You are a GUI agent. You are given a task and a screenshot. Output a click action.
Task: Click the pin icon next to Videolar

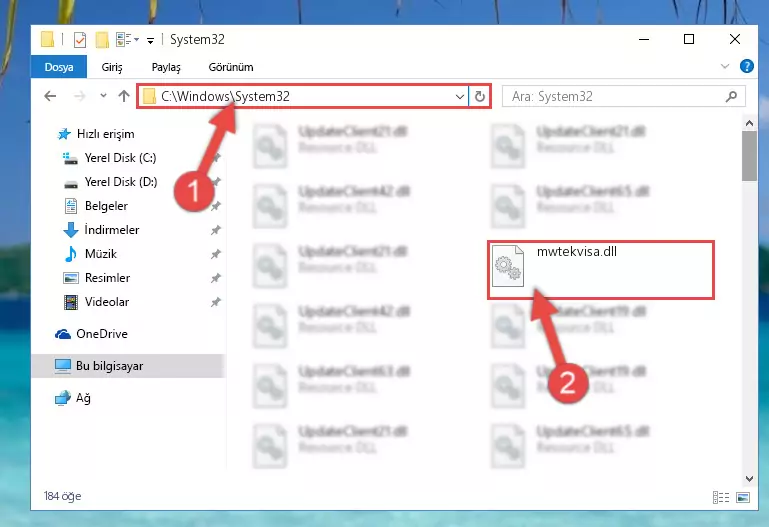click(215, 302)
